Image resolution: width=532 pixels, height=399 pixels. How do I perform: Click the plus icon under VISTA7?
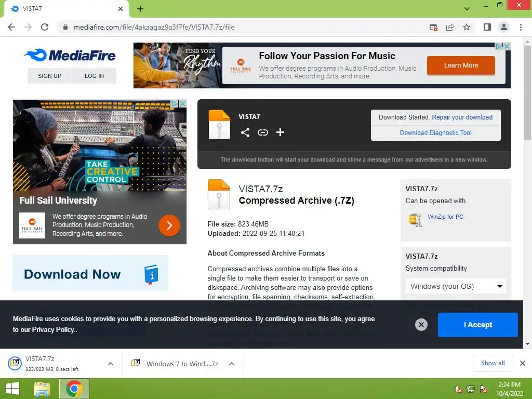280,132
